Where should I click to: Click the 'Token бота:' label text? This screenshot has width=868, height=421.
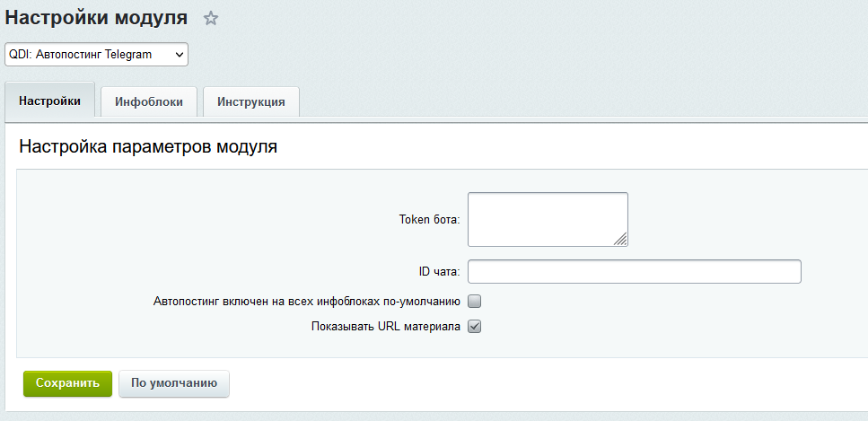429,220
